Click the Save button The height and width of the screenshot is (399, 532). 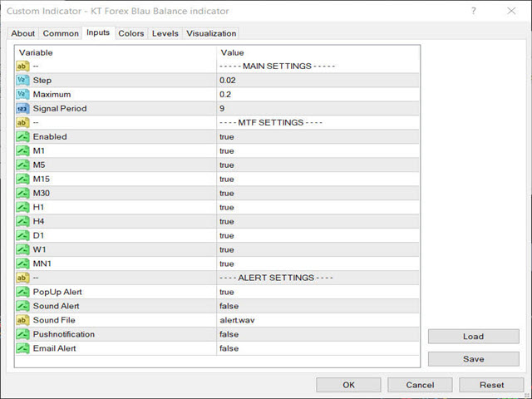pos(473,358)
